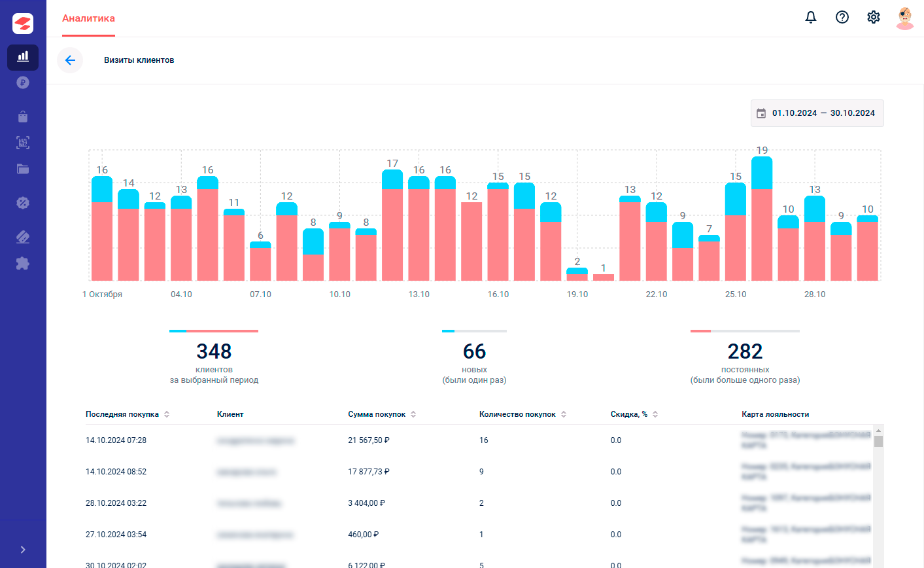Screen dimensions: 924x568
Task: Open the barcode scanner sidebar icon
Action: pyautogui.click(x=23, y=143)
